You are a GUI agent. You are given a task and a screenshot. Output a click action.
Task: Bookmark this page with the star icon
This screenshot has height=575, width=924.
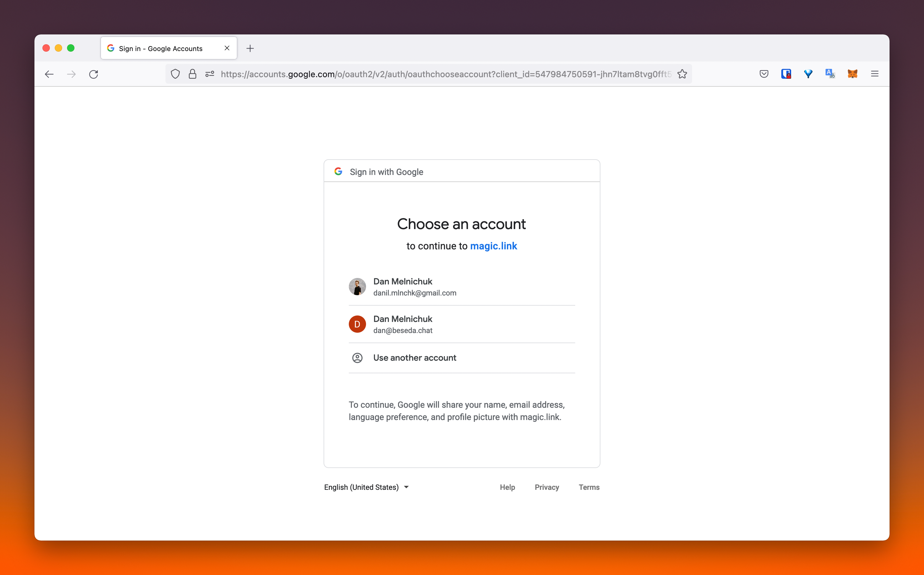point(682,74)
